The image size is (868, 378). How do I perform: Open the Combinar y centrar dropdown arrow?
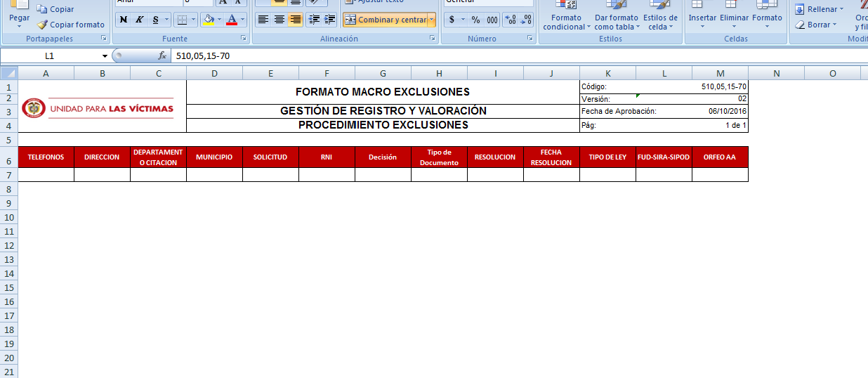coord(431,20)
